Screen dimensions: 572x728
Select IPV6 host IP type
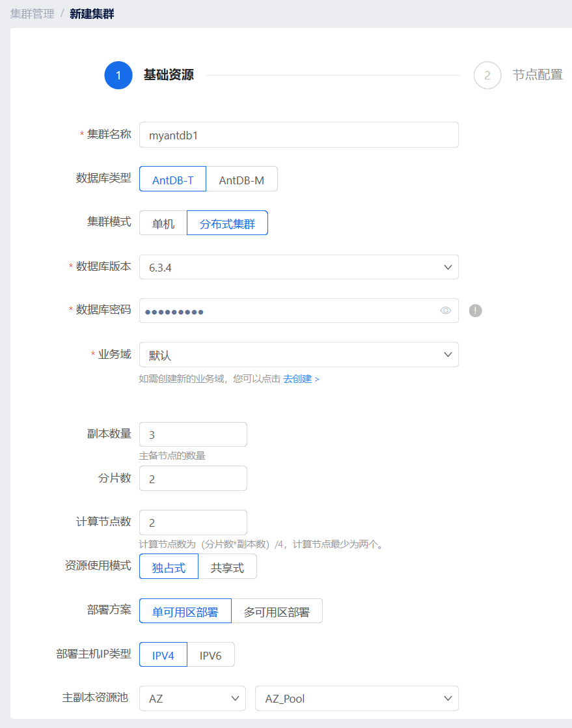pyautogui.click(x=211, y=654)
